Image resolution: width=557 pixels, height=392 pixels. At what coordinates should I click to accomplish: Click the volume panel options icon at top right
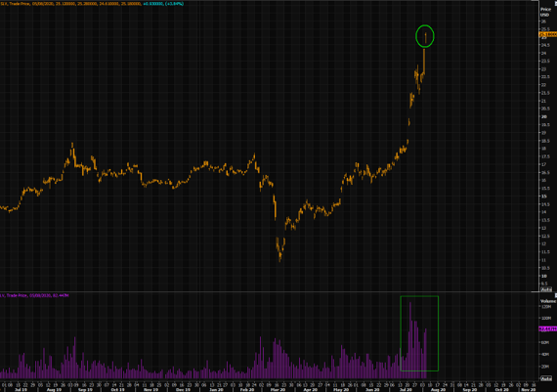(555, 295)
